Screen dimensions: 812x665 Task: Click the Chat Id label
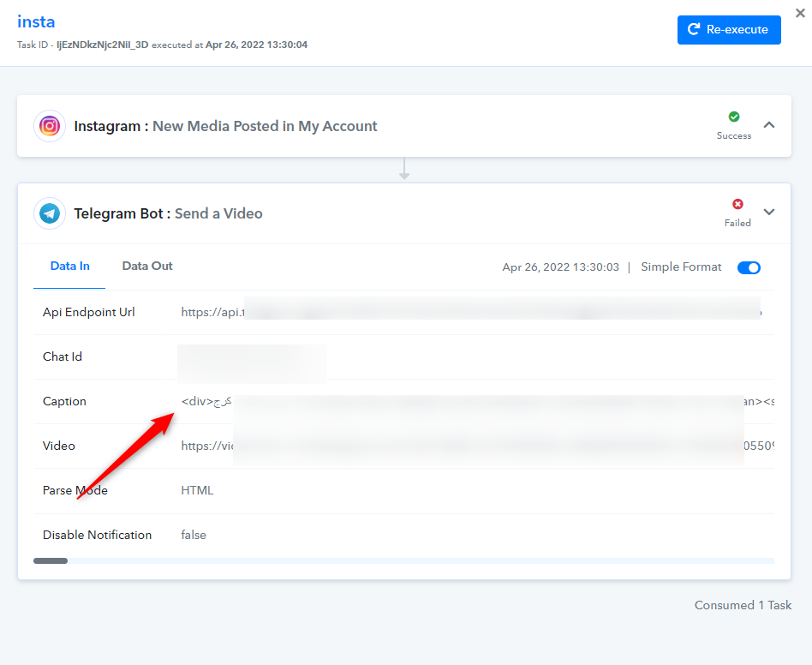click(63, 356)
